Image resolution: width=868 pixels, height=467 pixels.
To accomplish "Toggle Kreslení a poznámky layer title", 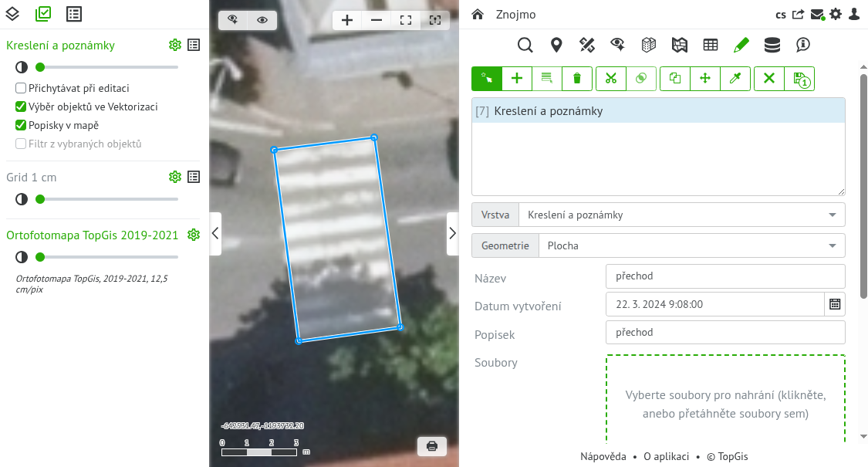I will (x=60, y=46).
